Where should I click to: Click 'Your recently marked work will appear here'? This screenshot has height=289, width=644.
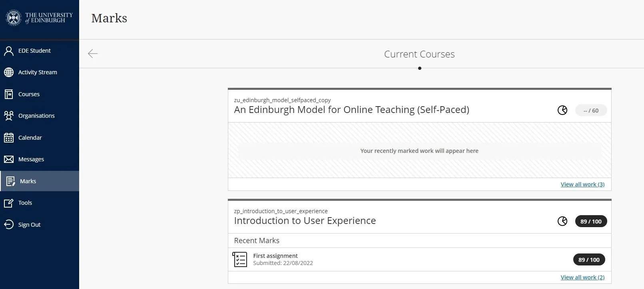point(419,151)
